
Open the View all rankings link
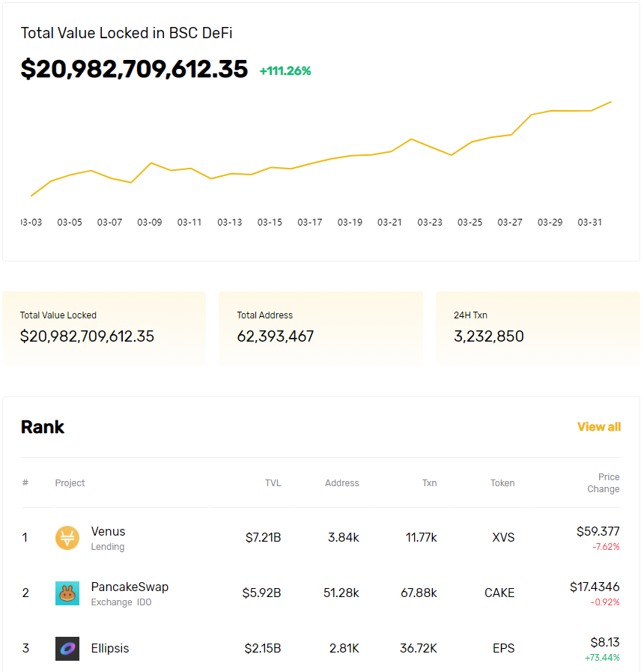click(x=598, y=427)
